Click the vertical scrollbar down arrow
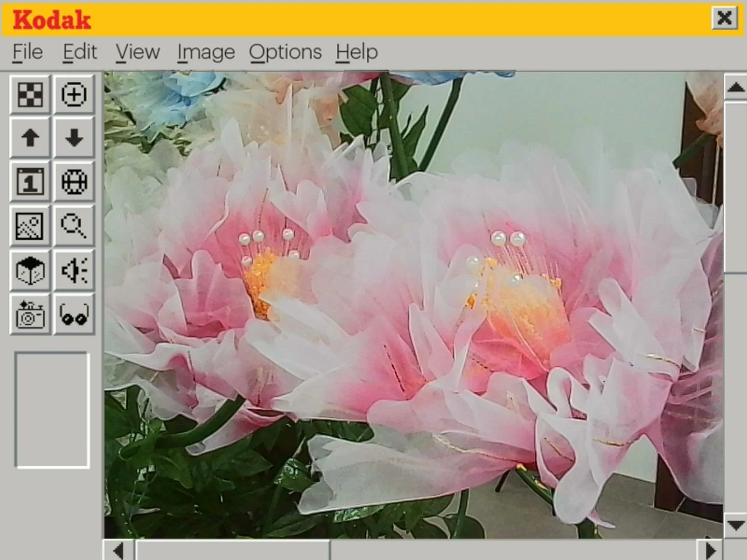 click(x=736, y=525)
